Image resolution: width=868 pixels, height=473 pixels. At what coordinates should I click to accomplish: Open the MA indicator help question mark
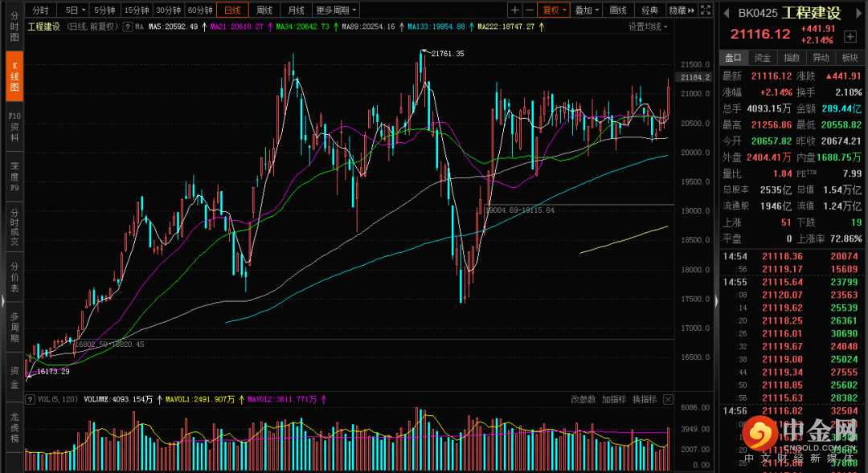[x=127, y=27]
